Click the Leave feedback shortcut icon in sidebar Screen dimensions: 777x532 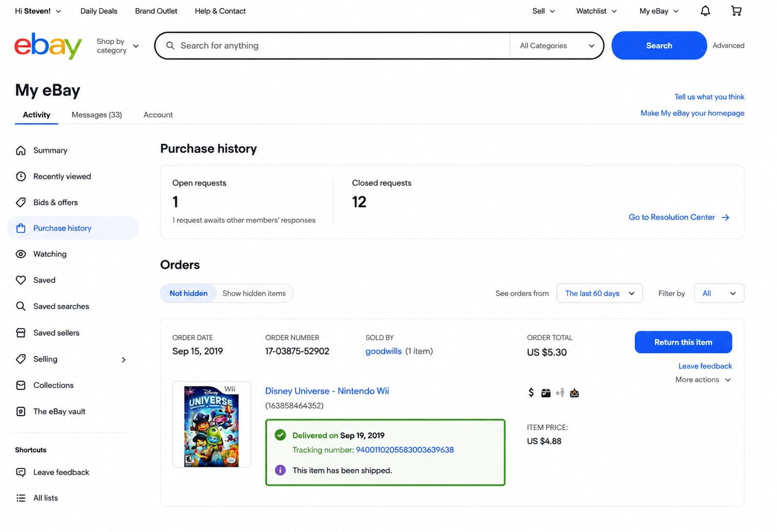click(21, 472)
